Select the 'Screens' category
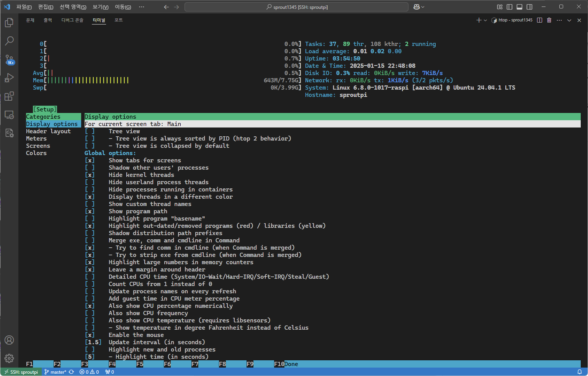The image size is (588, 376). [x=38, y=146]
